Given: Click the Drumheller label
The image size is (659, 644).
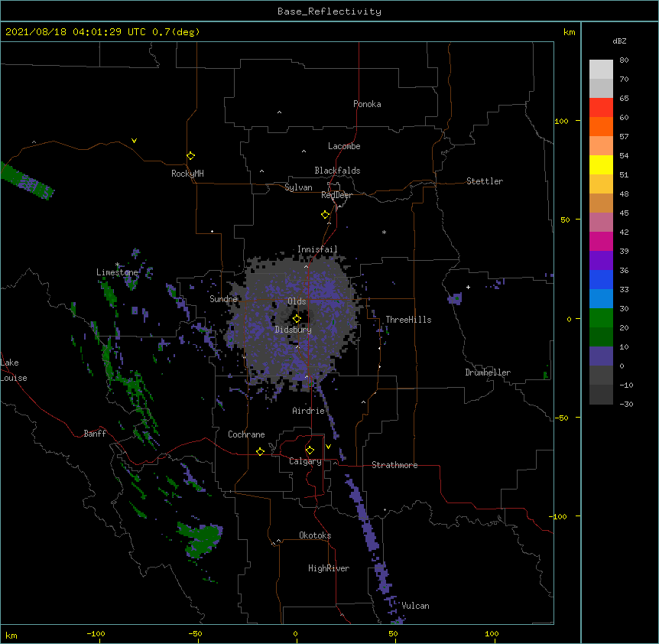Looking at the screenshot, I should 488,372.
